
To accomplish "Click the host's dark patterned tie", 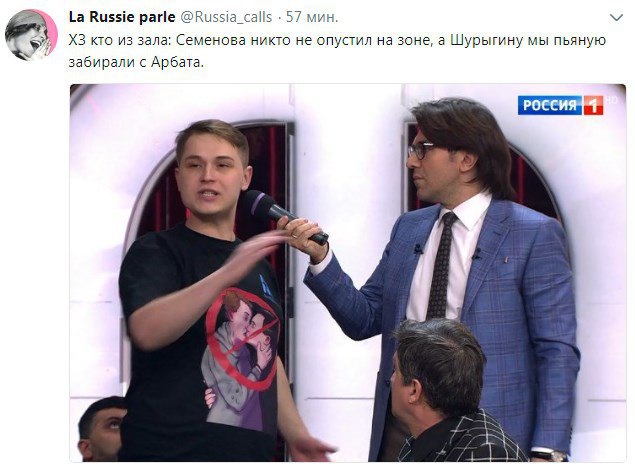I will pyautogui.click(x=441, y=266).
